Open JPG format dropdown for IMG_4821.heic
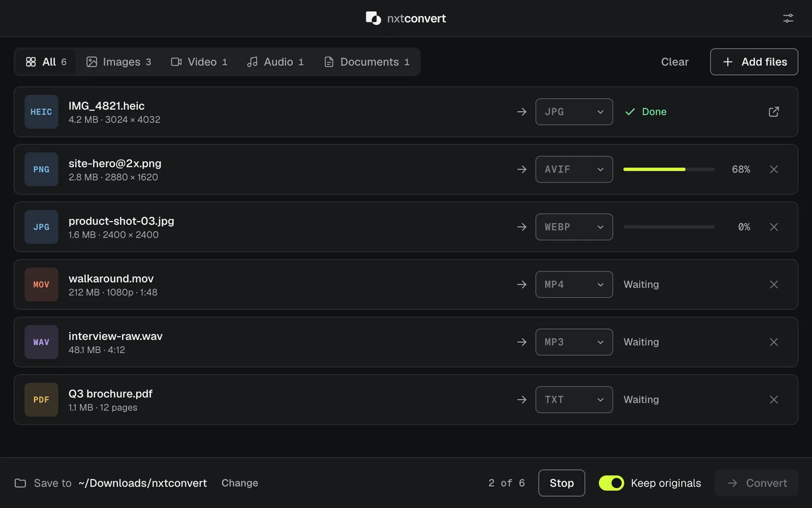 click(574, 112)
